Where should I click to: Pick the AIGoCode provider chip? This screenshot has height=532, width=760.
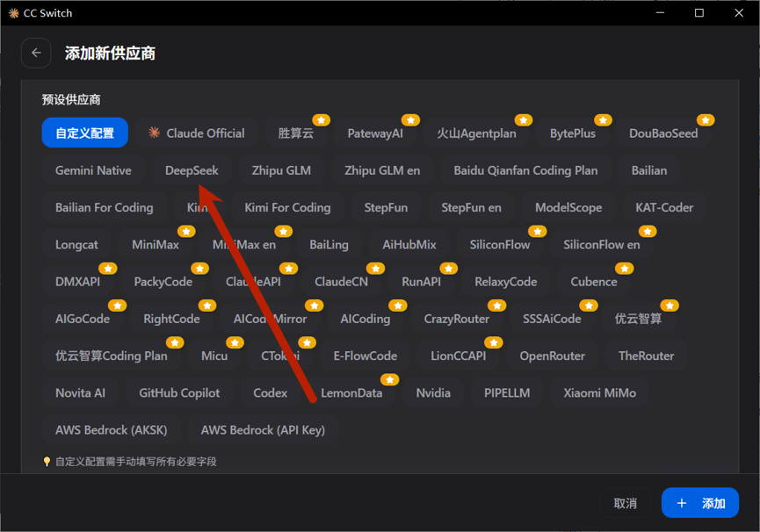[83, 319]
